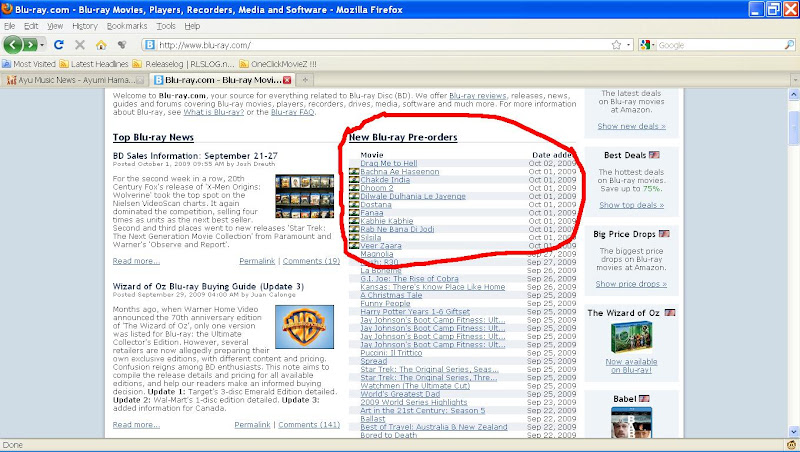Open Comments (141) link
800x452 pixels.
309,425
